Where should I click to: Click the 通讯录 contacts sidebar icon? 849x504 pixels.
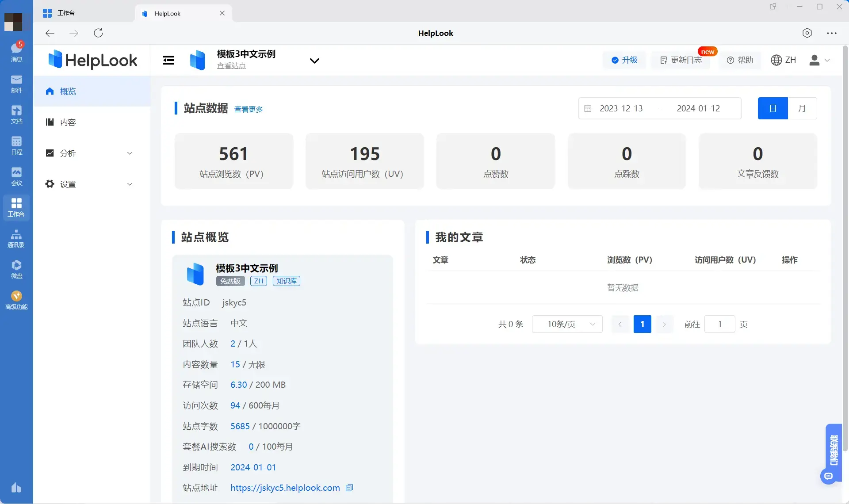coord(16,238)
